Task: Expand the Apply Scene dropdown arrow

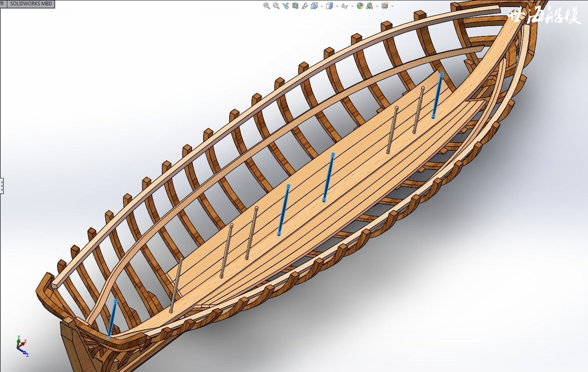Action: (377, 6)
